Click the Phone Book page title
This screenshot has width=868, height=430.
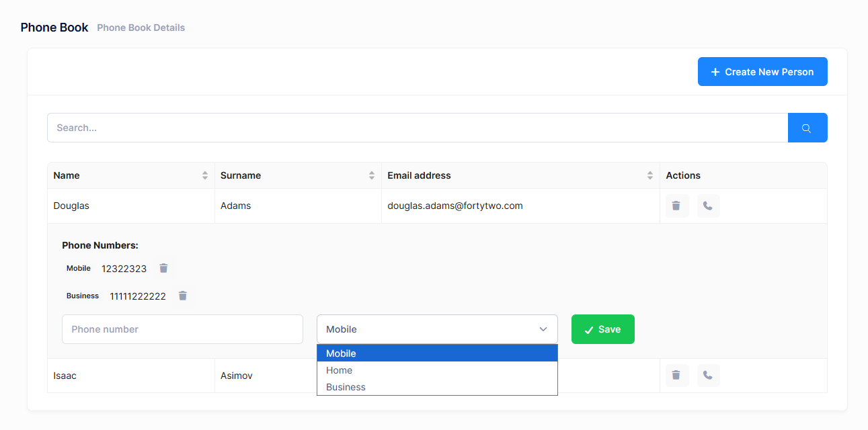pos(54,28)
